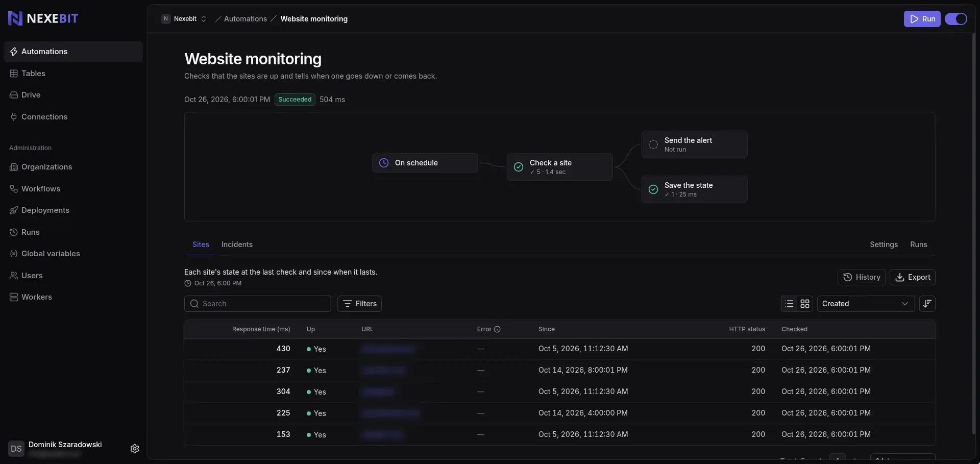The image size is (980, 464).
Task: Click the Since column header
Action: click(546, 329)
